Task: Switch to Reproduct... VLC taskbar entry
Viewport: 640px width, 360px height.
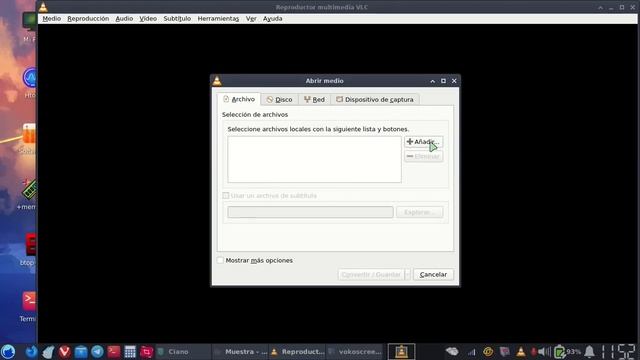Action: click(x=297, y=351)
